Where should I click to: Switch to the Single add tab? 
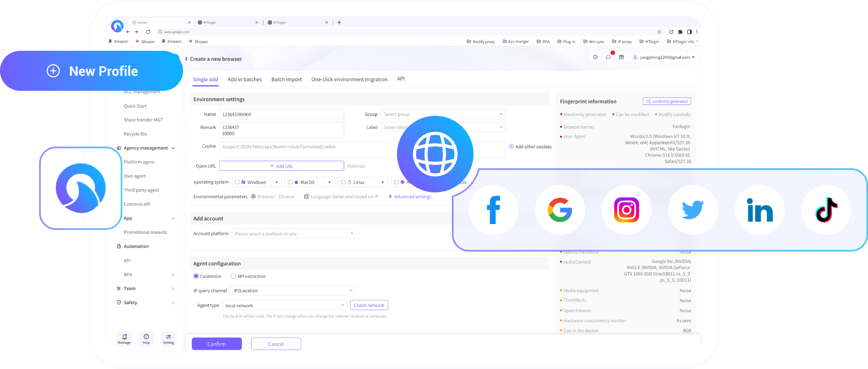tap(206, 80)
